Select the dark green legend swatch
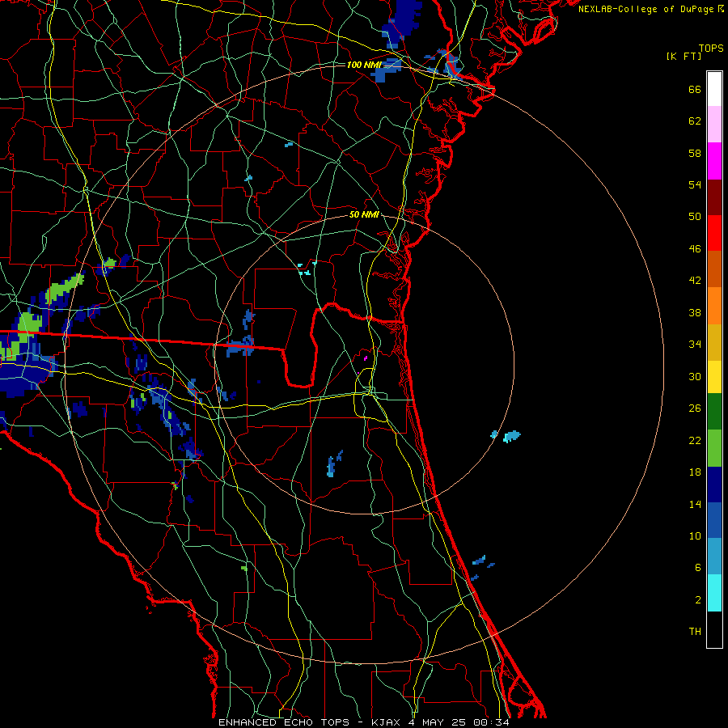 [x=714, y=412]
